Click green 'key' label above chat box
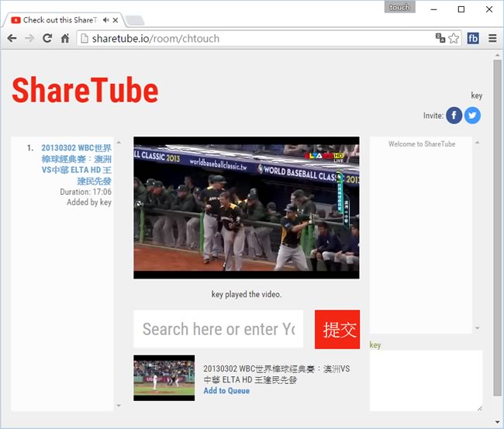The height and width of the screenshot is (429, 504). [x=375, y=345]
